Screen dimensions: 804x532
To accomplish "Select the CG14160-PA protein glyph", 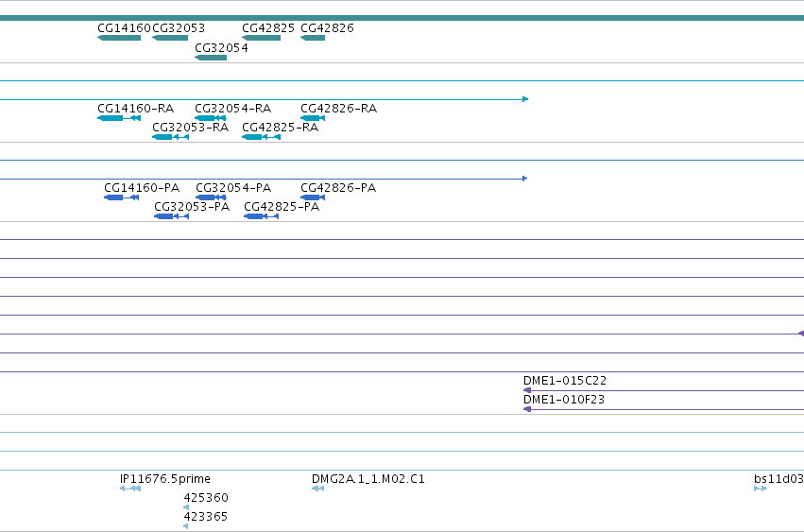I will [122, 197].
